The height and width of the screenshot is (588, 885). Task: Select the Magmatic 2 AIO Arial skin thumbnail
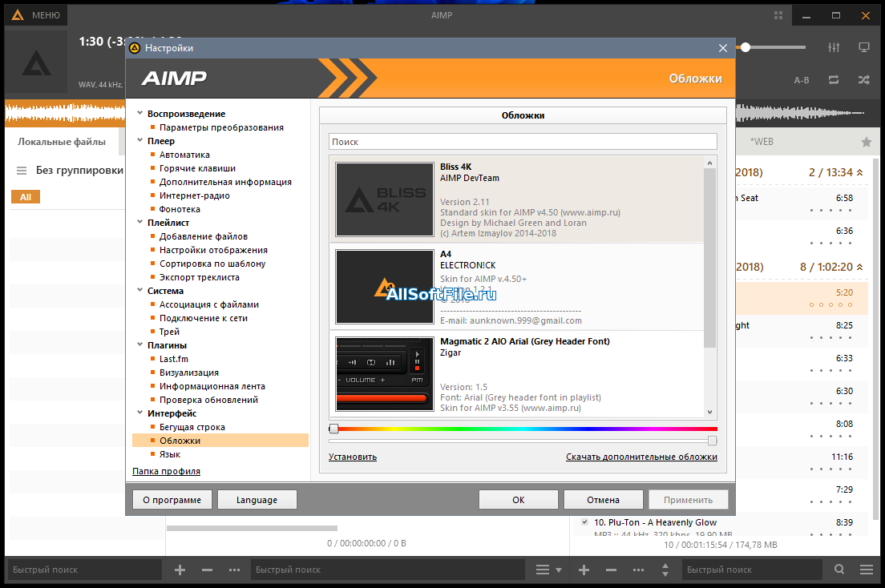(384, 374)
